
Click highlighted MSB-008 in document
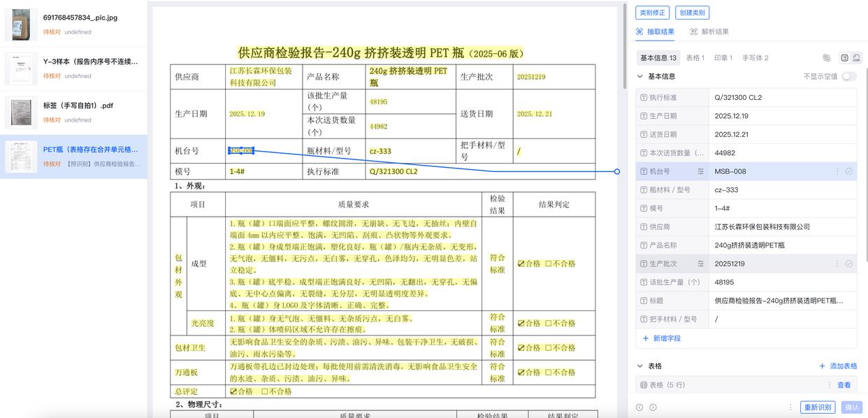241,151
